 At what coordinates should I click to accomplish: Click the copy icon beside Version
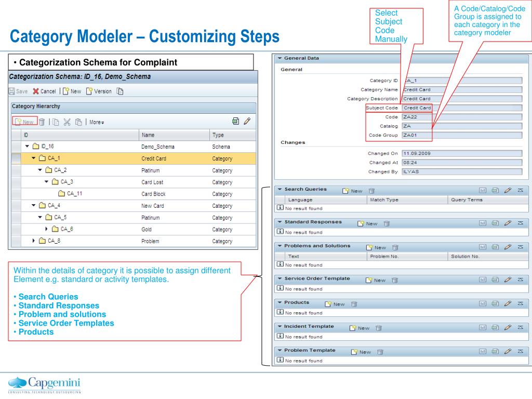[120, 91]
